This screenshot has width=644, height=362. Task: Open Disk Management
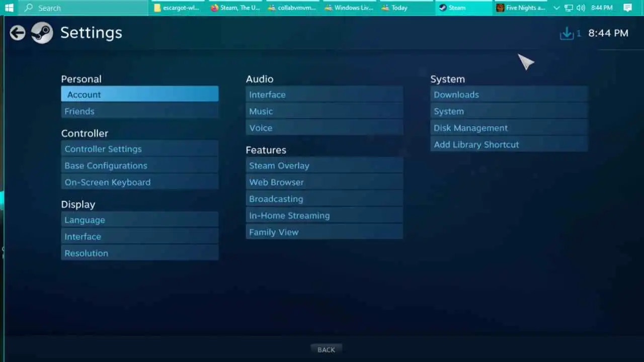(x=509, y=128)
